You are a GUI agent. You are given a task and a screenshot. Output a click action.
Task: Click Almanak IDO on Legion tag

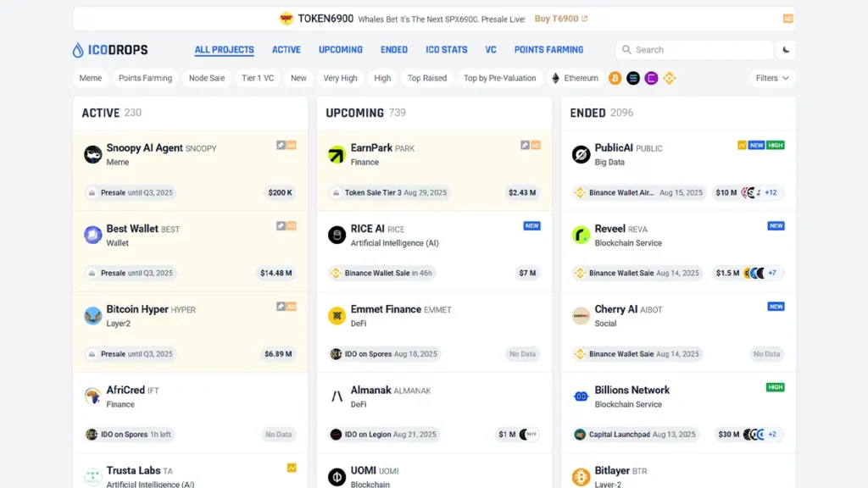[x=384, y=435]
